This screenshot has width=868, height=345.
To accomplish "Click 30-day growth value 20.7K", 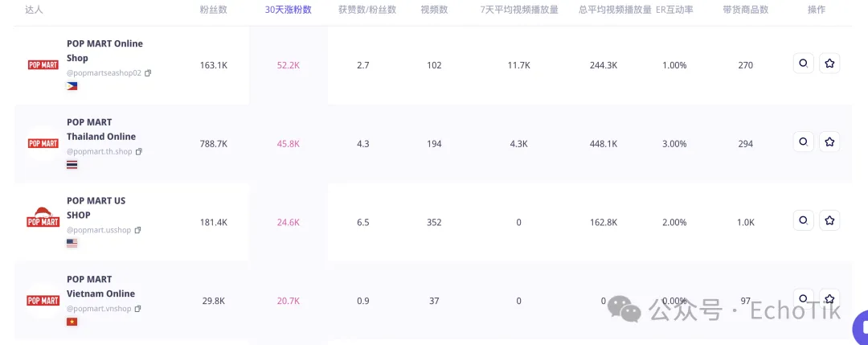I will click(289, 302).
